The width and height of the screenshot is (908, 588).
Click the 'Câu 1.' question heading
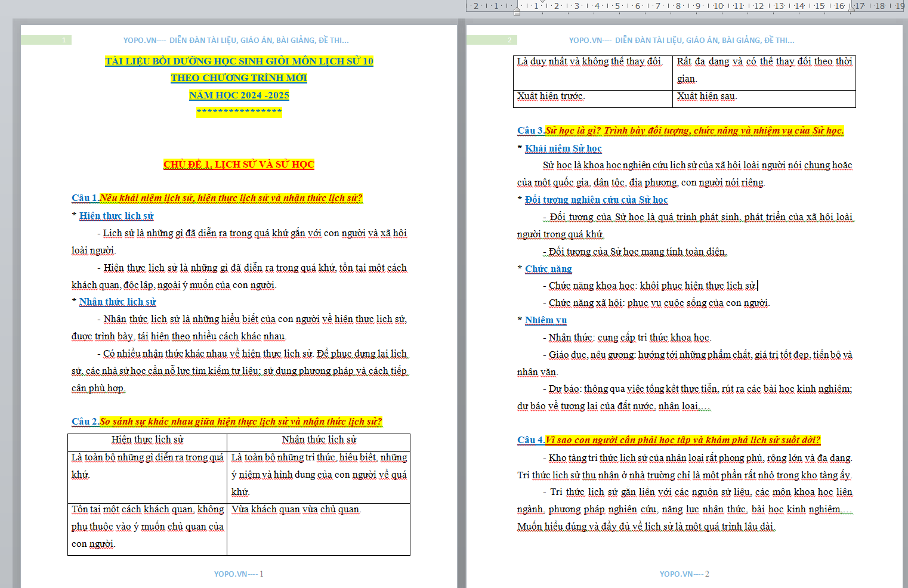tap(217, 198)
